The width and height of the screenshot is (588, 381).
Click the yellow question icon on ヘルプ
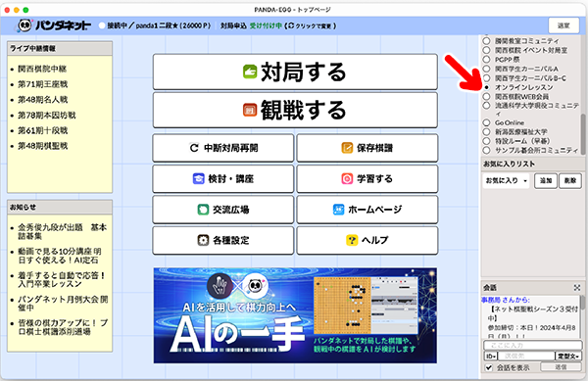[x=352, y=240]
